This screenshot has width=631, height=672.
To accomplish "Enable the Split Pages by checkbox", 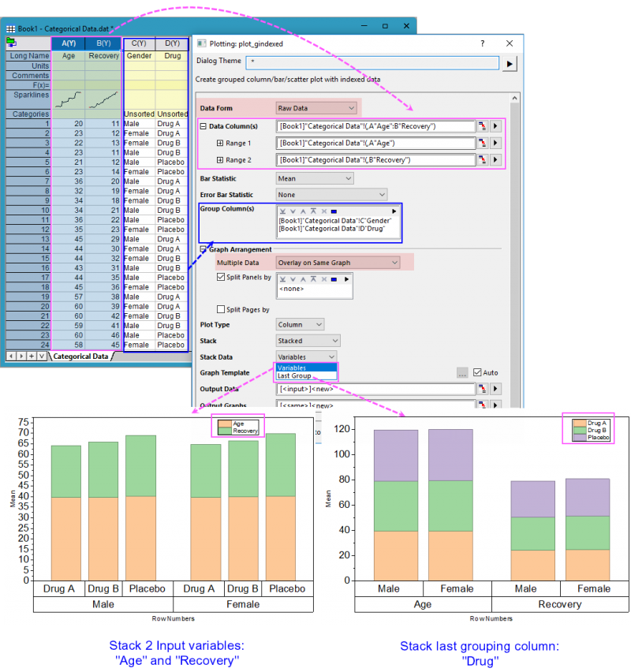I will click(219, 309).
